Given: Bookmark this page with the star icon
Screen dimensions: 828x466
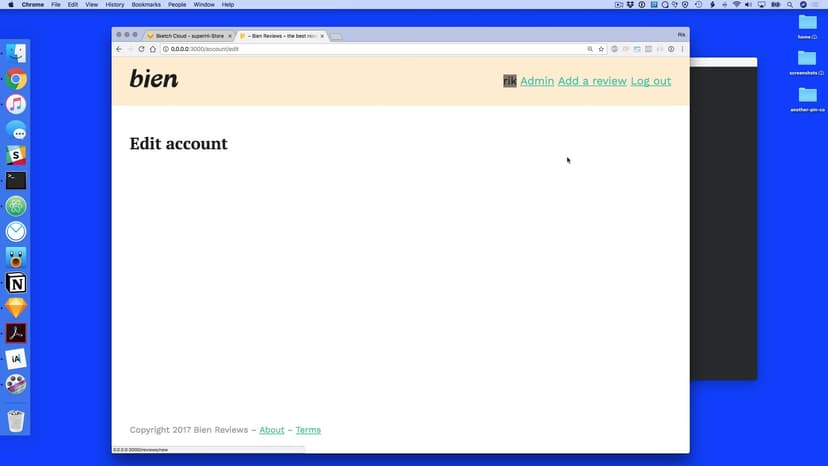Looking at the screenshot, I should coord(601,49).
